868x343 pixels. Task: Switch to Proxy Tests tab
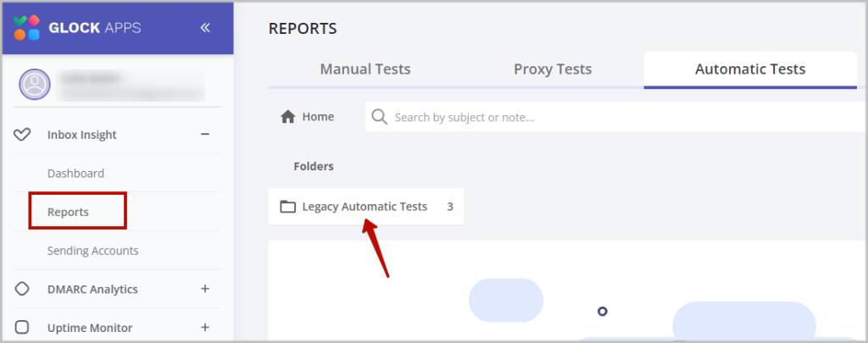click(x=553, y=69)
